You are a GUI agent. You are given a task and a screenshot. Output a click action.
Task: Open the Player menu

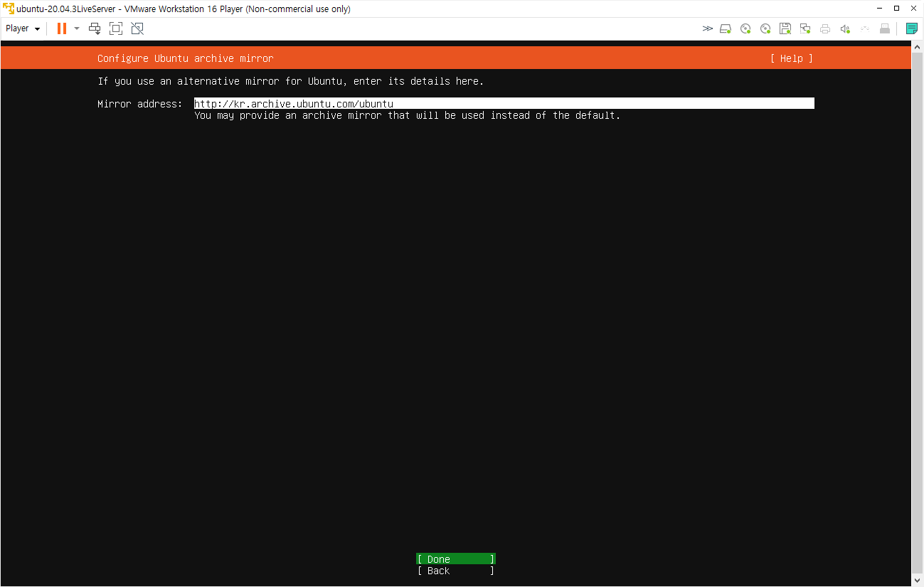pos(23,28)
